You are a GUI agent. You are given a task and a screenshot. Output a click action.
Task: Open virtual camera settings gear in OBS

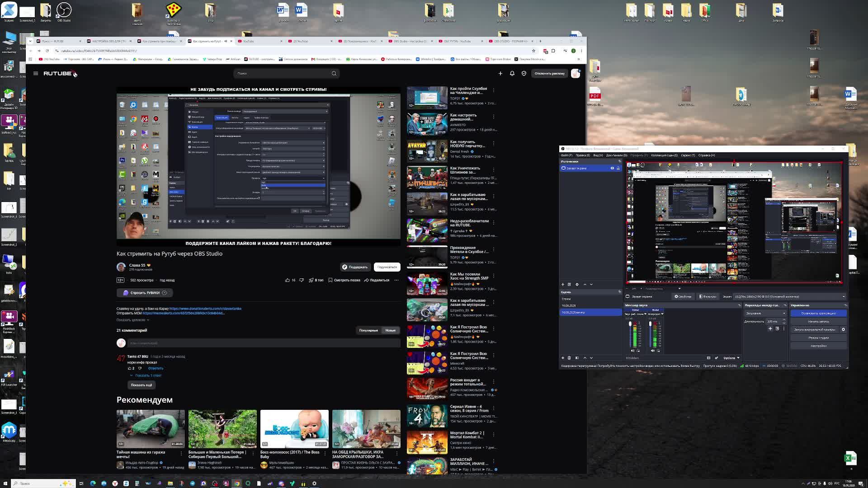[843, 329]
